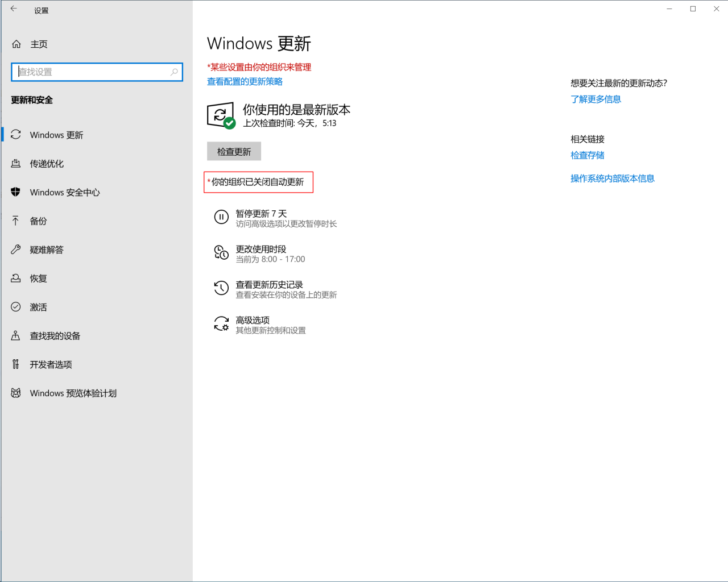This screenshot has height=582, width=728.
Task: Select Windows 更新 in the sidebar
Action: coord(97,135)
